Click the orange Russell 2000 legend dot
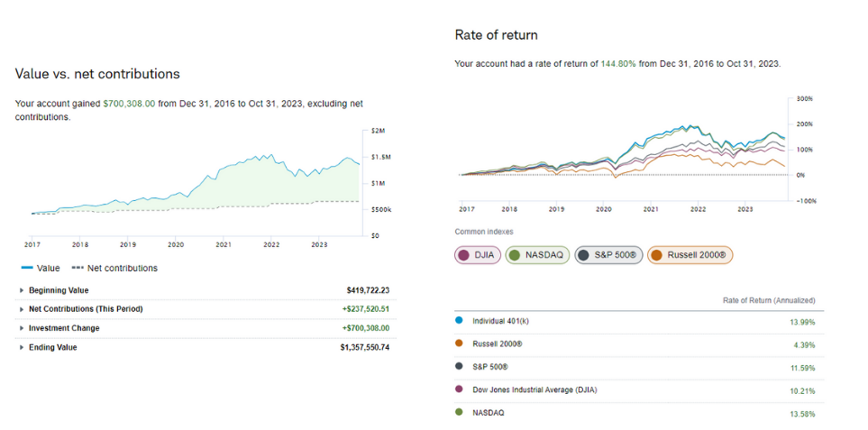This screenshot has height=430, width=868. pos(460,343)
